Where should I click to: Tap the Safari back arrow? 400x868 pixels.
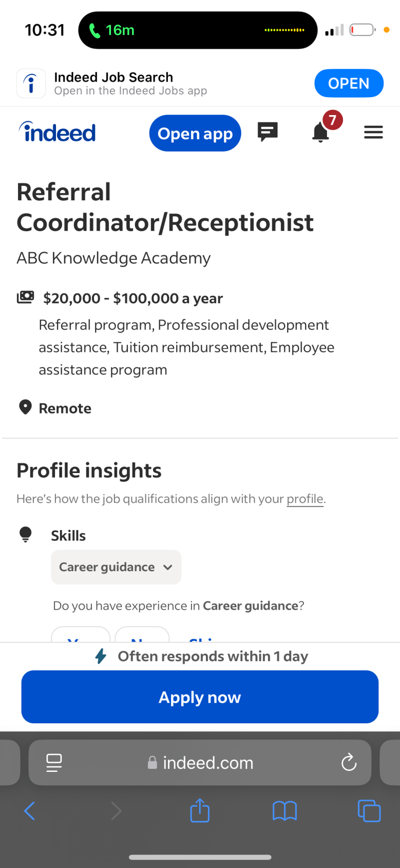pyautogui.click(x=30, y=811)
